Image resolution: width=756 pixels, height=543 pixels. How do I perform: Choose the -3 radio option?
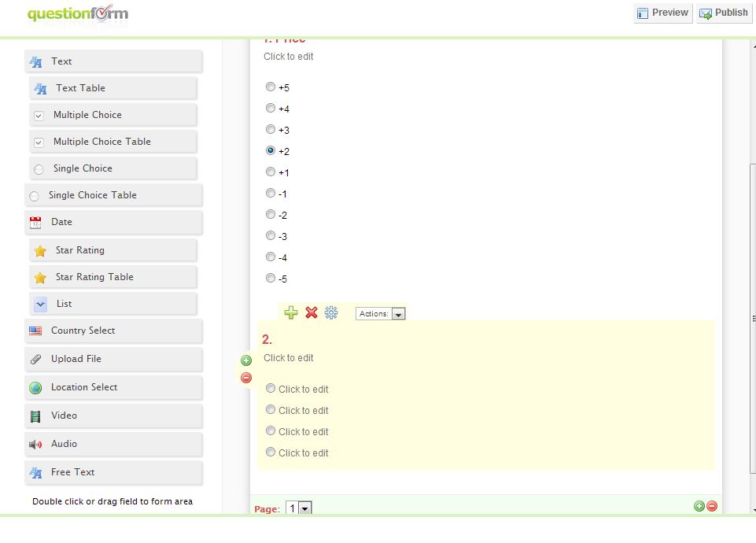pos(271,235)
